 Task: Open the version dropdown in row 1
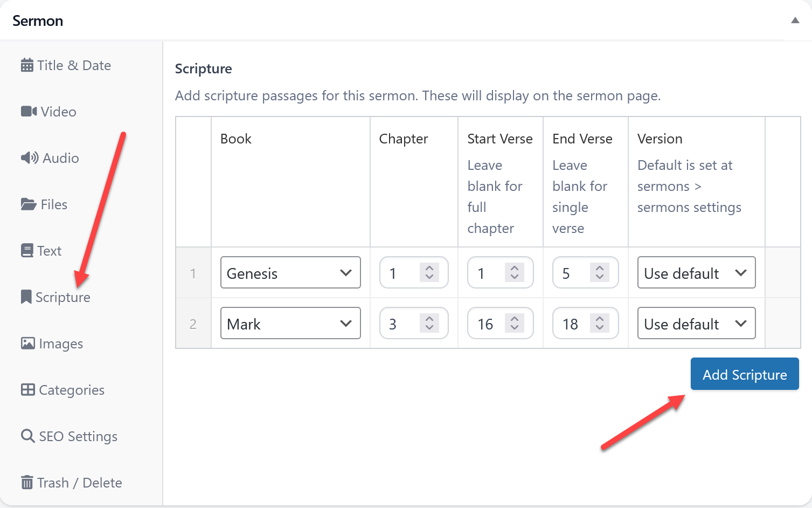tap(696, 273)
